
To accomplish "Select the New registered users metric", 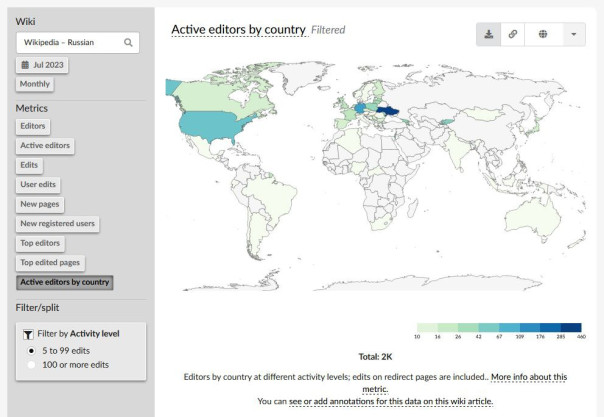I will [58, 223].
